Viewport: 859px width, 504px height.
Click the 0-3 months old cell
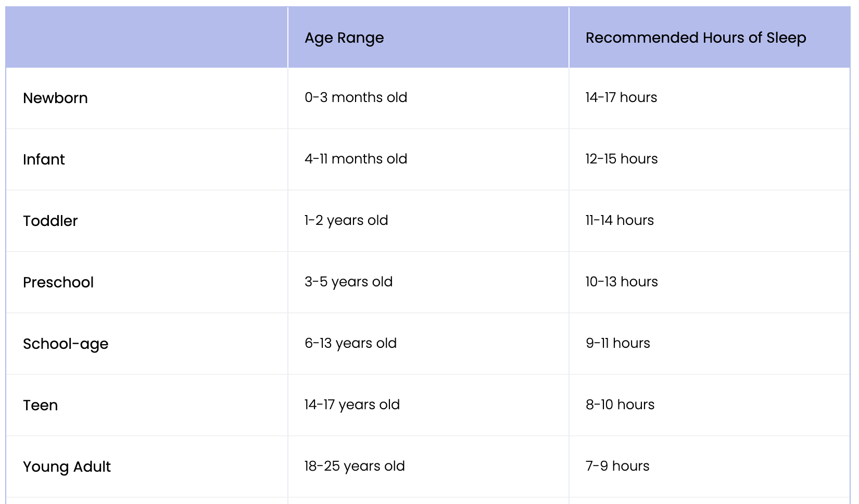[x=356, y=97]
